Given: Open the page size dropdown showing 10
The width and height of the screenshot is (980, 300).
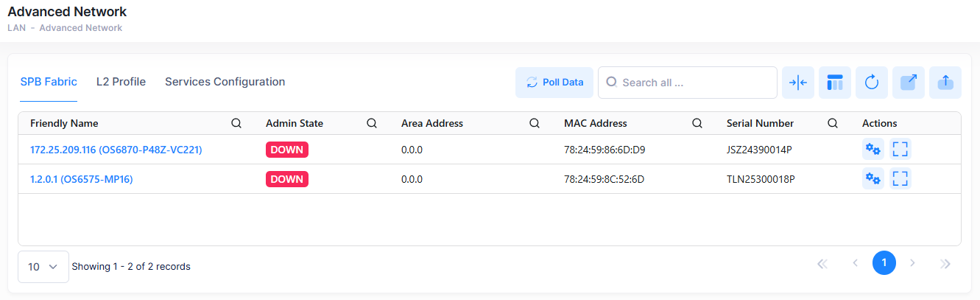Looking at the screenshot, I should [43, 267].
